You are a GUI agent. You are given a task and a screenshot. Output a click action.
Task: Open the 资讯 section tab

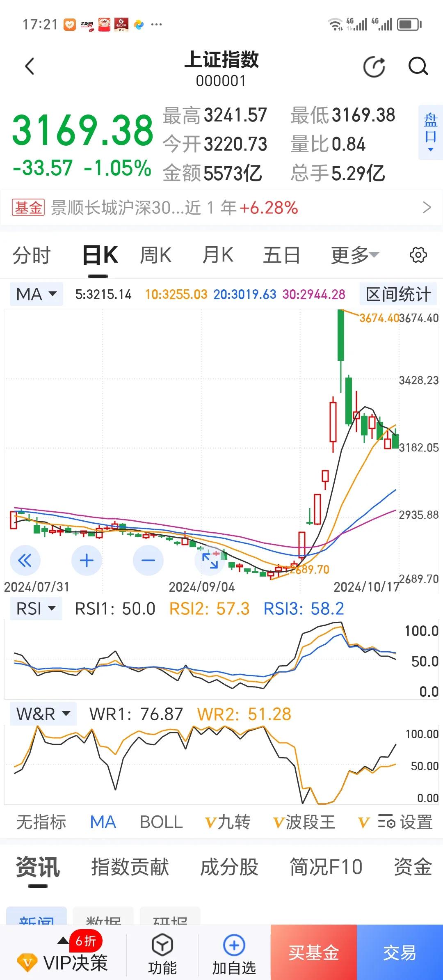[x=38, y=867]
